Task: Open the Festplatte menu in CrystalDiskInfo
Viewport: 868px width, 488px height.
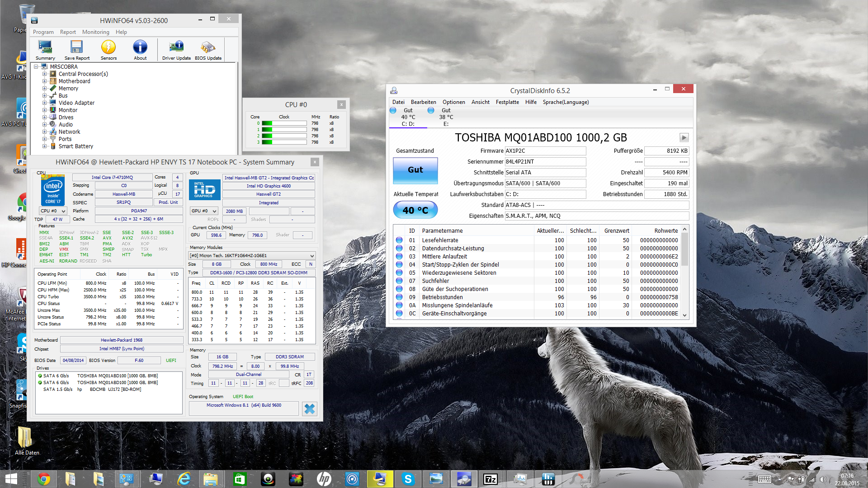Action: [507, 102]
